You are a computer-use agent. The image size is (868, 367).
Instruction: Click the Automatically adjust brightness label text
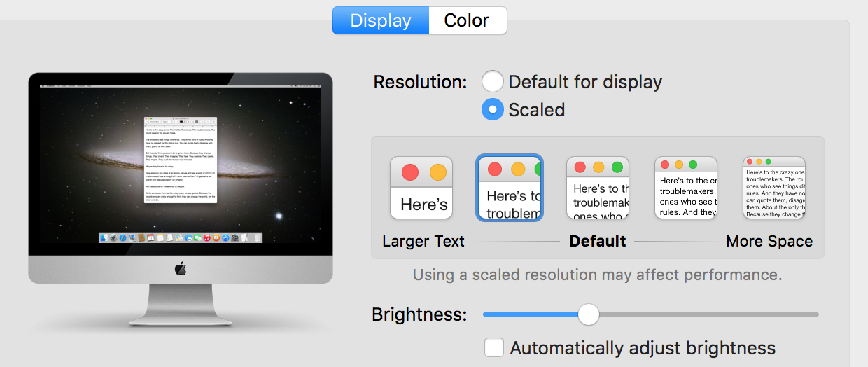[x=643, y=348]
